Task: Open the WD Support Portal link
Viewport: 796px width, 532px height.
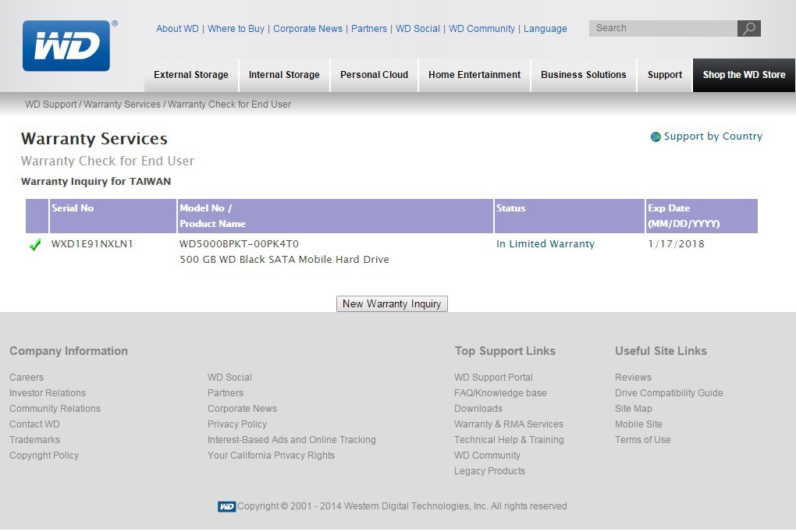Action: coord(493,378)
